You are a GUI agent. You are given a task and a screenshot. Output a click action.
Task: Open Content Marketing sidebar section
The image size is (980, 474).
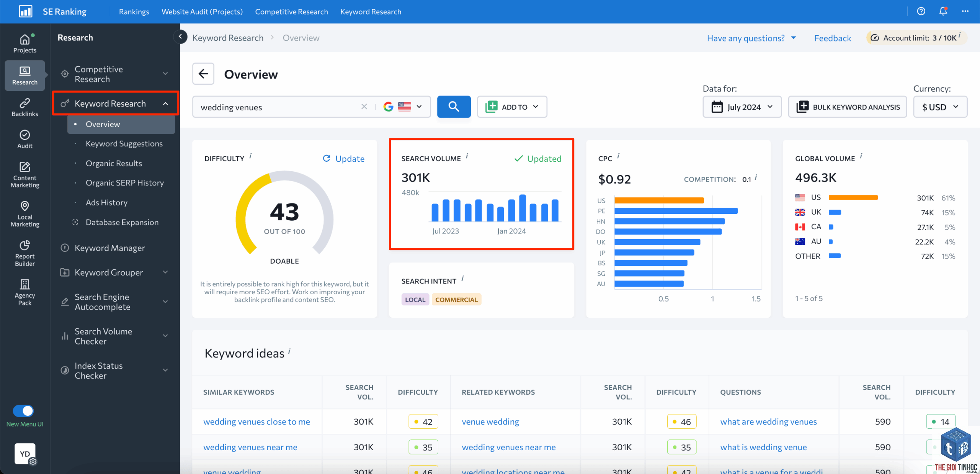pyautogui.click(x=25, y=175)
